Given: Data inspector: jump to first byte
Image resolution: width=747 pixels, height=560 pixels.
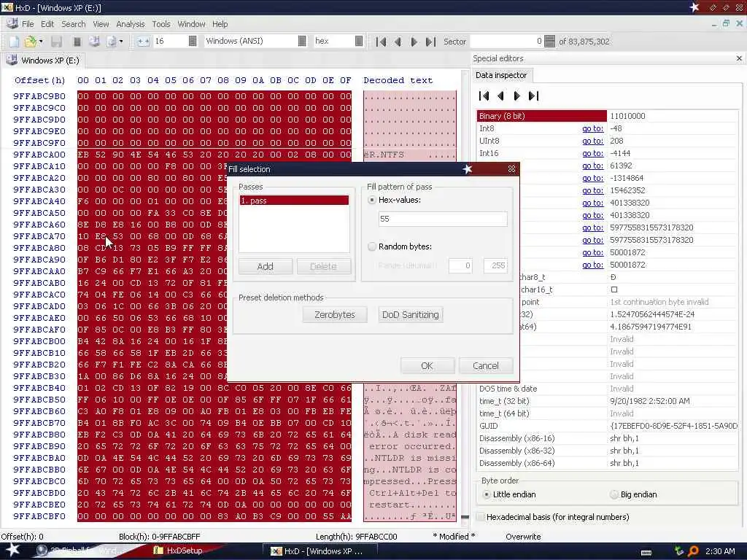Looking at the screenshot, I should click(484, 96).
